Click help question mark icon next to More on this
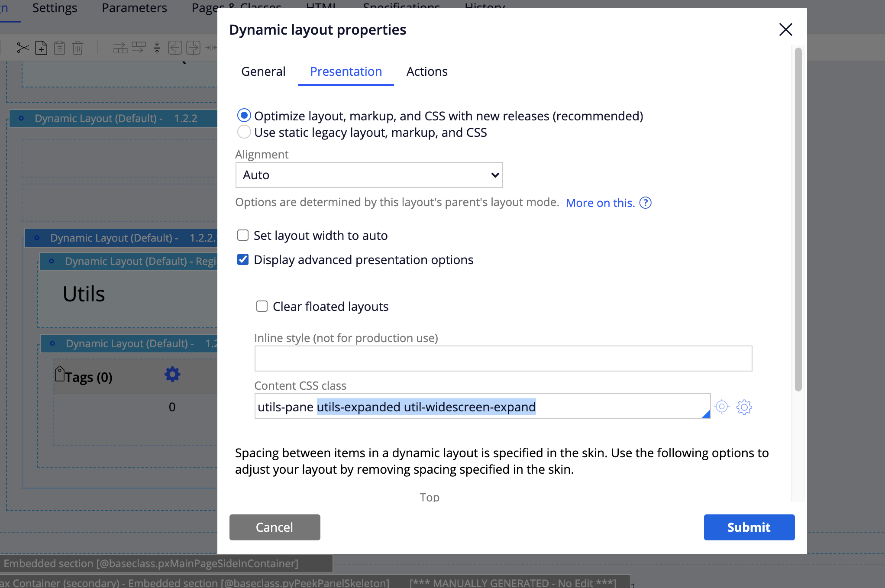 point(646,203)
